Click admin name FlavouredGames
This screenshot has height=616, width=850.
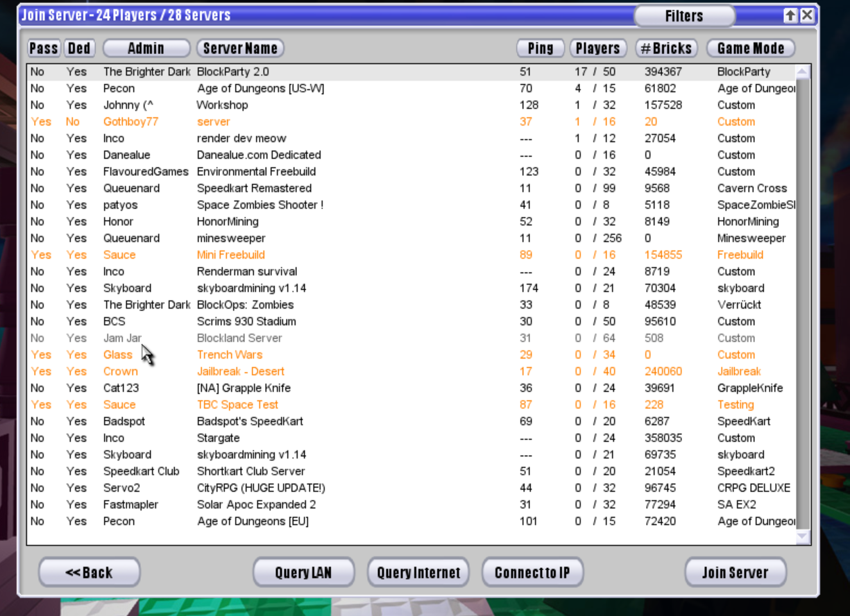coord(146,171)
